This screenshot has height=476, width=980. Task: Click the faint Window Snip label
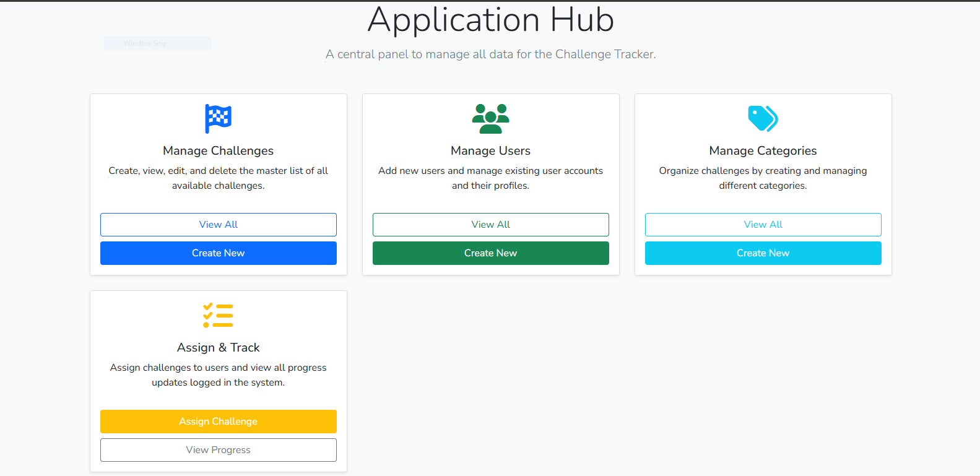point(145,43)
